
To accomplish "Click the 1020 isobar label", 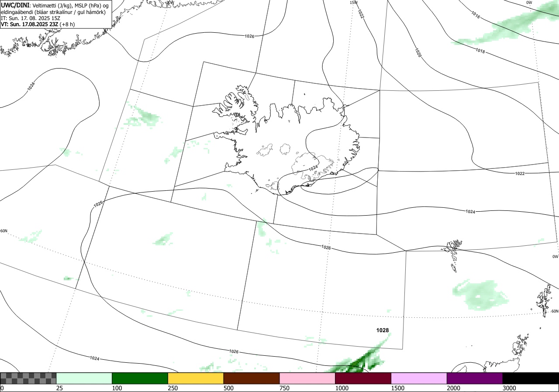I will coord(418,53).
